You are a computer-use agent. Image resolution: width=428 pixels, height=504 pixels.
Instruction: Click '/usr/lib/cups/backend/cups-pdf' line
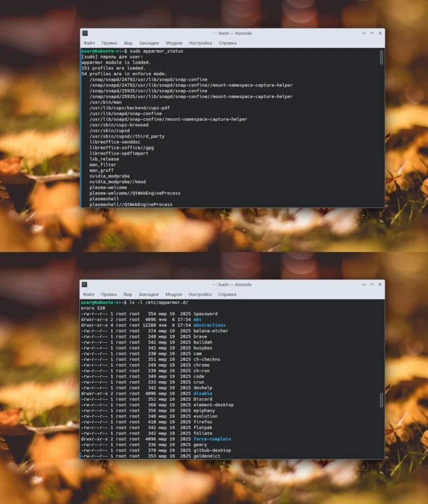(130, 108)
